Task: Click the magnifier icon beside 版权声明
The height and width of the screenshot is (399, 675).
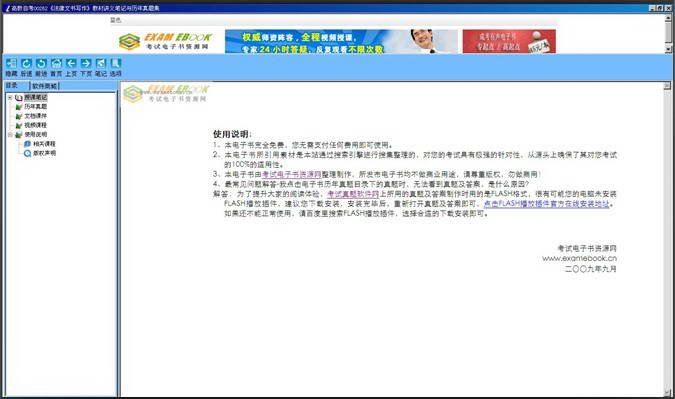Action: [28, 153]
